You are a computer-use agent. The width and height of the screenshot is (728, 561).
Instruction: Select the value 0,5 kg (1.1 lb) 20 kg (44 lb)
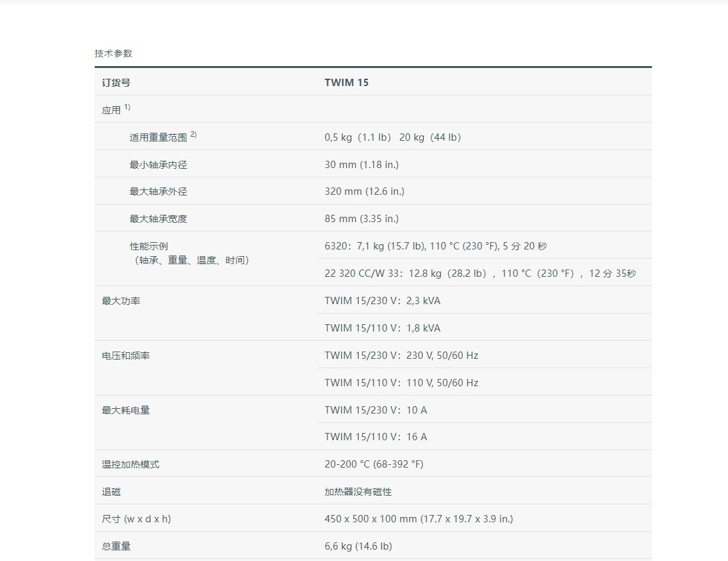point(393,137)
